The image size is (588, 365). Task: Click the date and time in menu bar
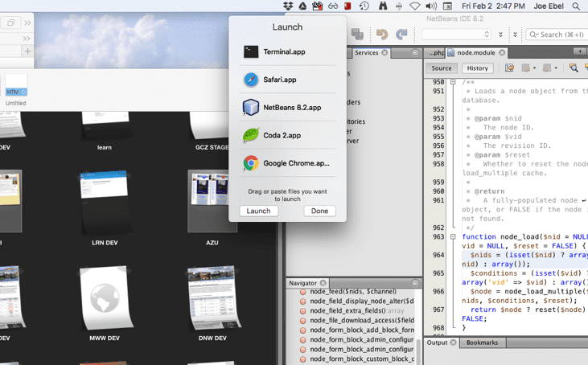tap(493, 6)
